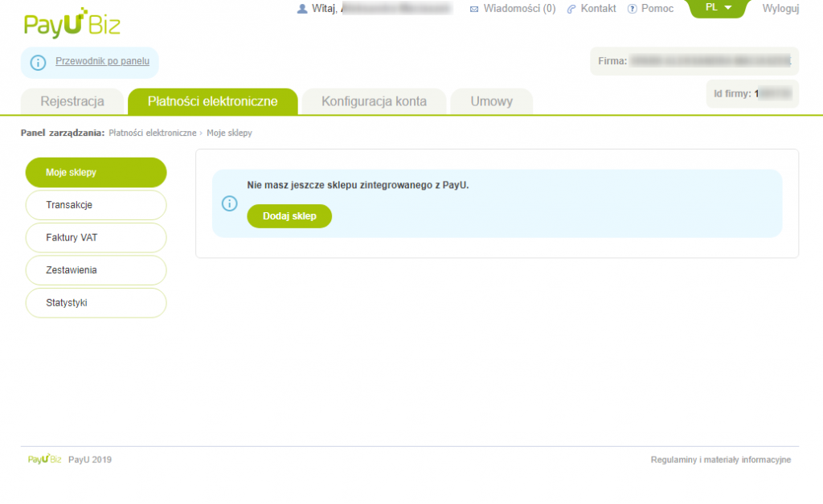The image size is (823, 504).
Task: Open the Pomoc help link
Action: [x=657, y=8]
